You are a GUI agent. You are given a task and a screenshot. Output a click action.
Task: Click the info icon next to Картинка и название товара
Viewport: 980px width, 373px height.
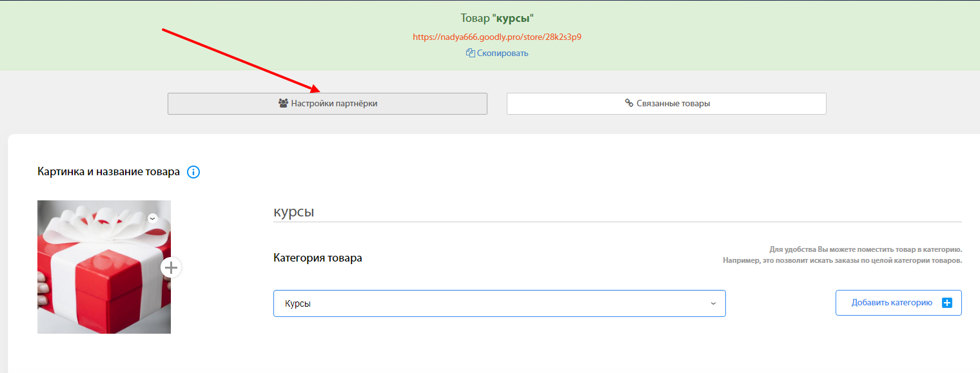(193, 172)
